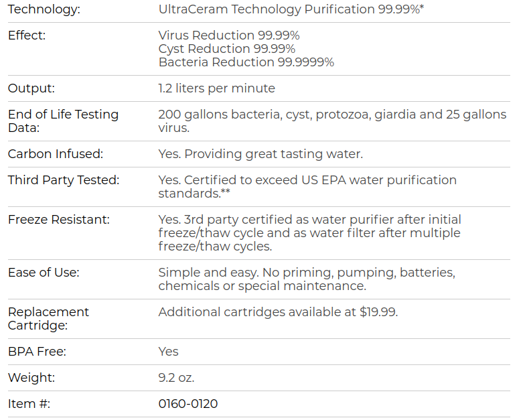The image size is (521, 420).
Task: Click the US EPA certification text
Action: coord(307,187)
